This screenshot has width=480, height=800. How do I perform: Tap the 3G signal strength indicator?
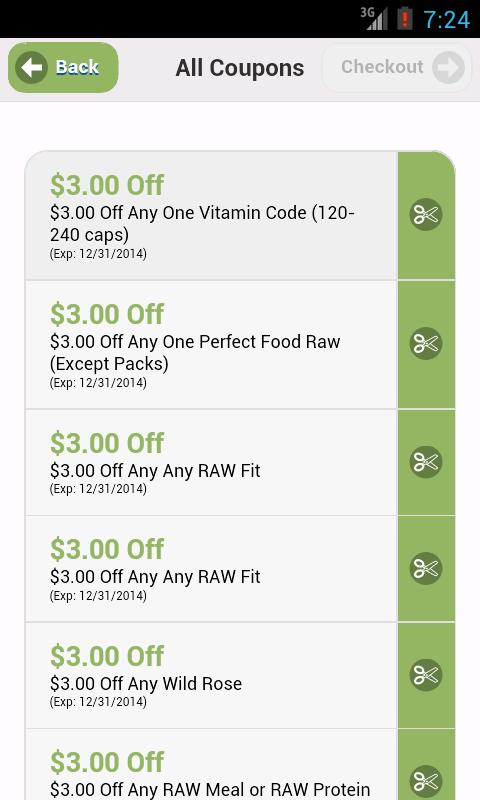click(x=374, y=18)
